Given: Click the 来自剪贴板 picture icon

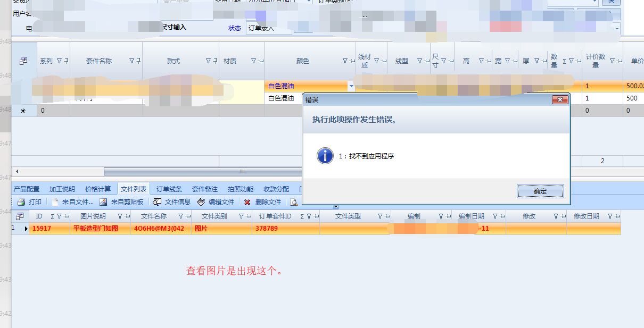Looking at the screenshot, I should (103, 202).
